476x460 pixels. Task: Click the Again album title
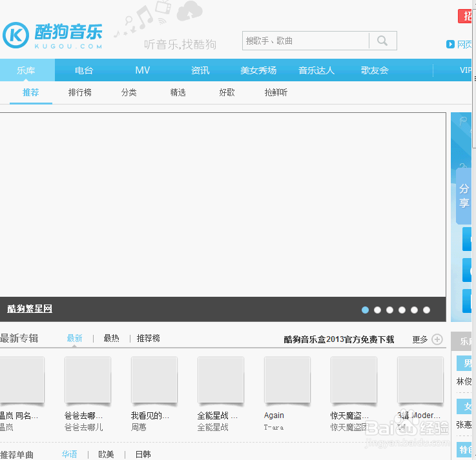(x=274, y=415)
